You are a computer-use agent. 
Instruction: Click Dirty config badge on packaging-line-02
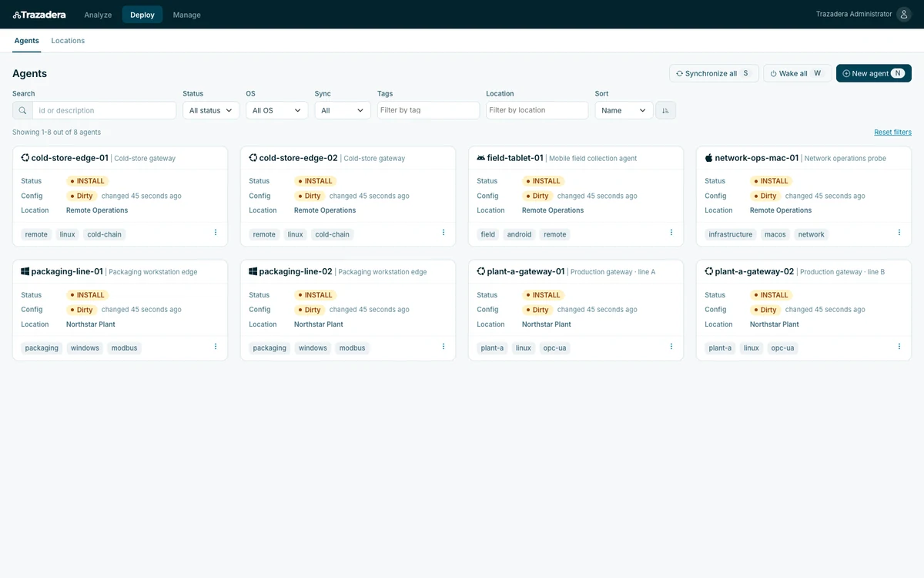coord(310,310)
